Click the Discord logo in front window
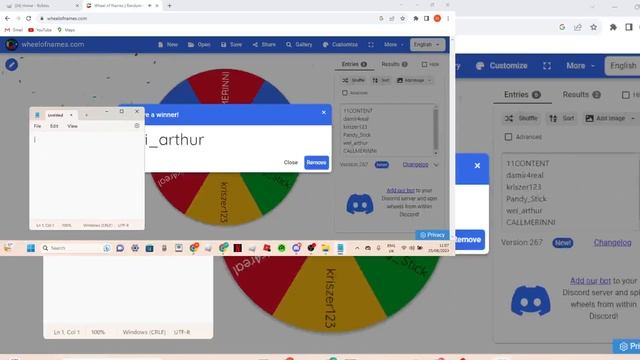The height and width of the screenshot is (360, 640). (360, 204)
